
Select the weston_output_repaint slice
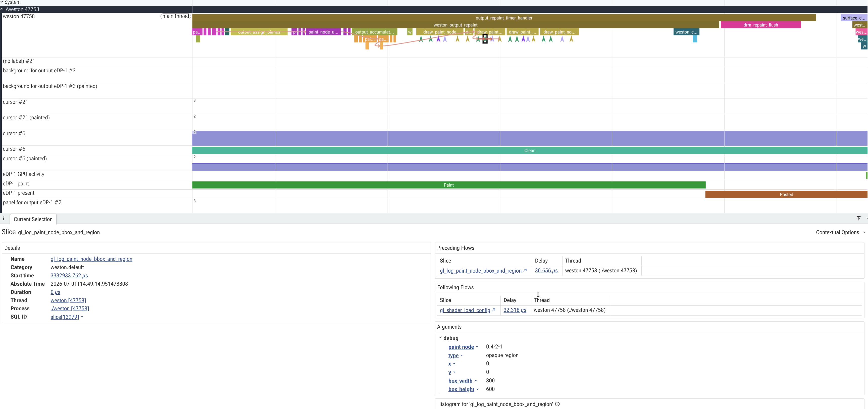coord(455,25)
